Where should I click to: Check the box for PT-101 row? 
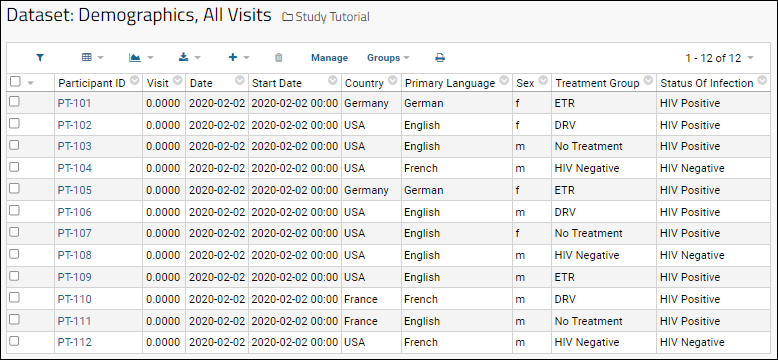point(14,102)
